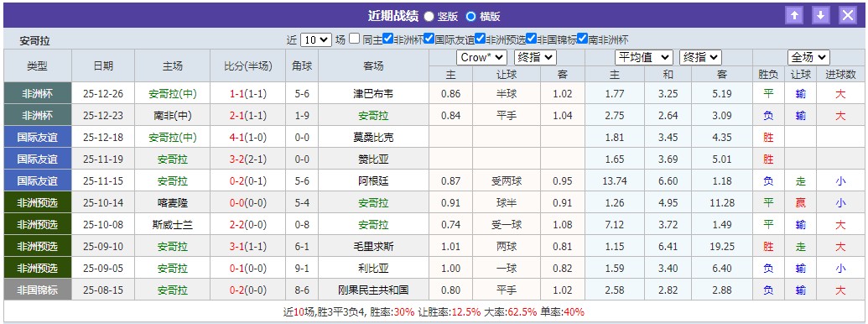Image resolution: width=868 pixels, height=324 pixels.
Task: Click odds value 19.25 on 毛里求斯 row
Action: (x=722, y=247)
